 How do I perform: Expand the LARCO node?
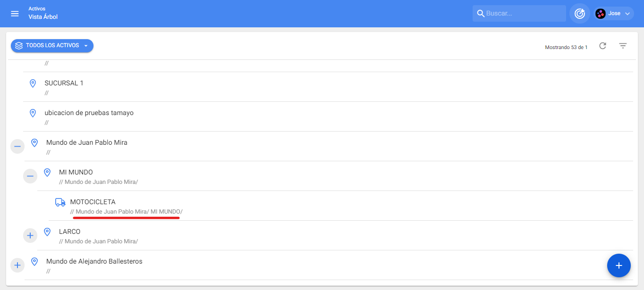tap(30, 235)
